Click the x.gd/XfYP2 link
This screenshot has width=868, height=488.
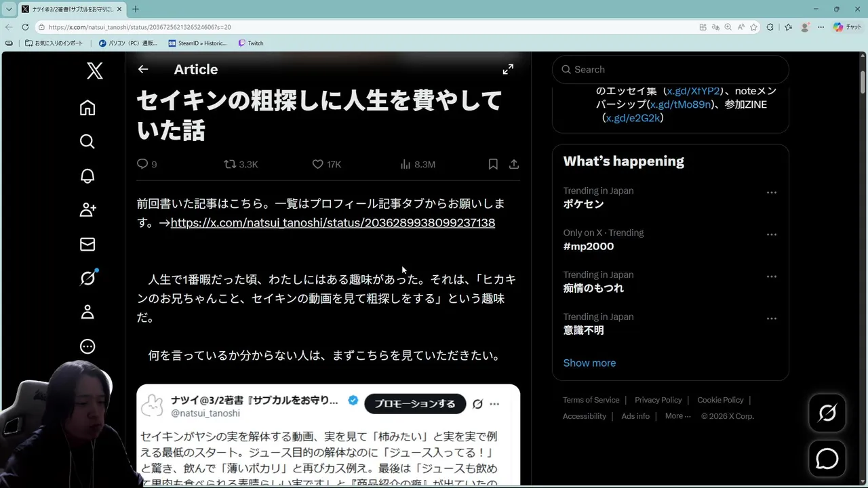click(692, 91)
